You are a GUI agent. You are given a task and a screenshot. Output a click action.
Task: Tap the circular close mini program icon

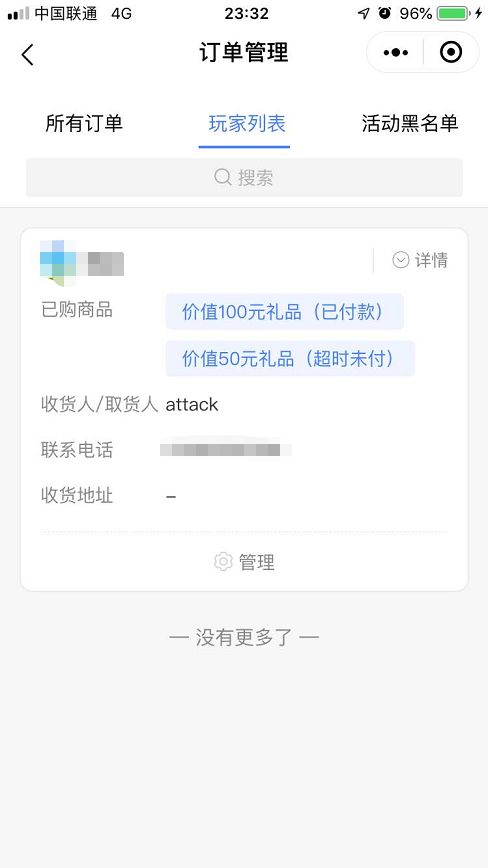pos(451,52)
